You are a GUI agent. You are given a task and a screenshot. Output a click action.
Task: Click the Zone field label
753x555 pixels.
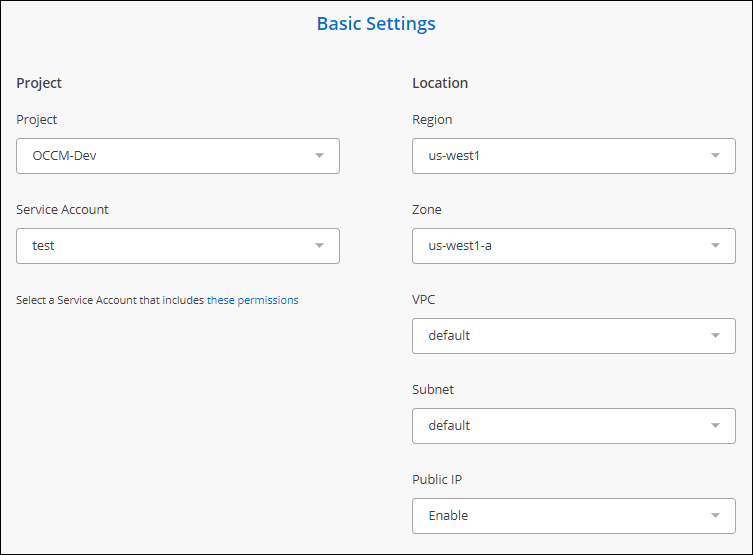pyautogui.click(x=427, y=210)
